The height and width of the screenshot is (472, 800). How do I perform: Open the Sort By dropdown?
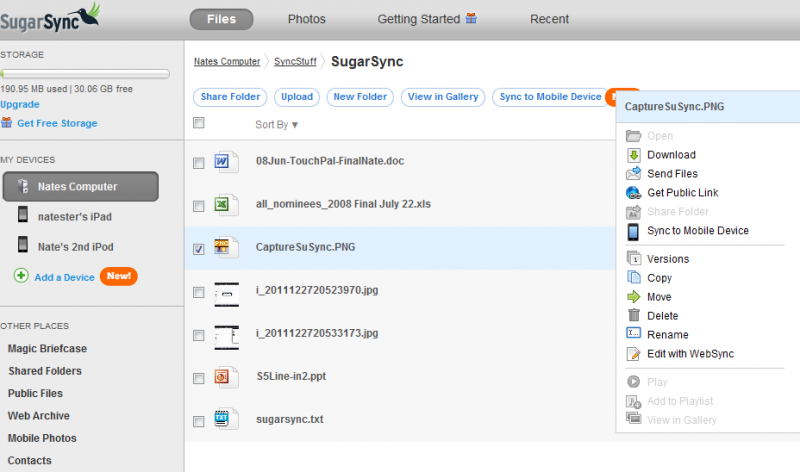[x=277, y=125]
